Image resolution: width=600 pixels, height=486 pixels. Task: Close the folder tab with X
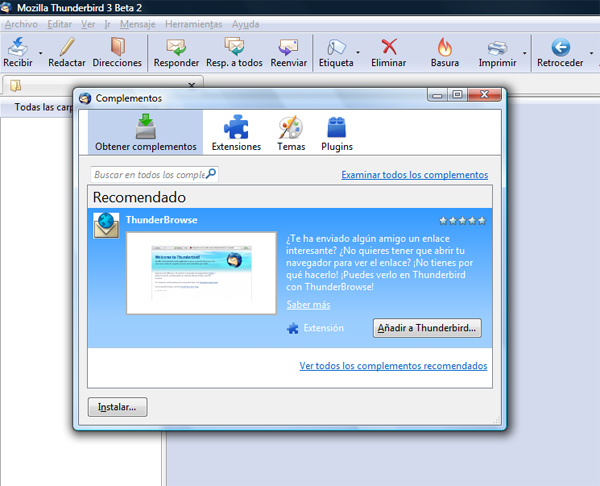192,85
